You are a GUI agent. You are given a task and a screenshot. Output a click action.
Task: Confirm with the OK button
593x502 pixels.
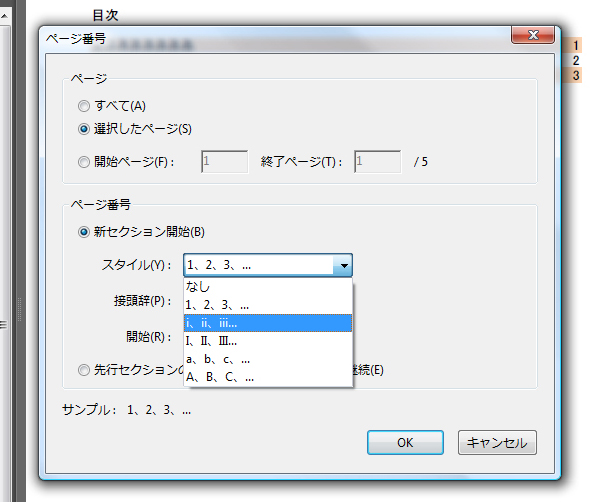click(x=405, y=442)
